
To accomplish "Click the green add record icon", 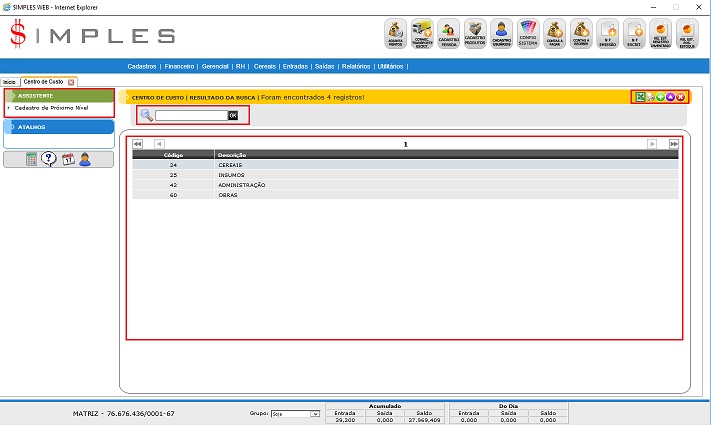I will (660, 97).
